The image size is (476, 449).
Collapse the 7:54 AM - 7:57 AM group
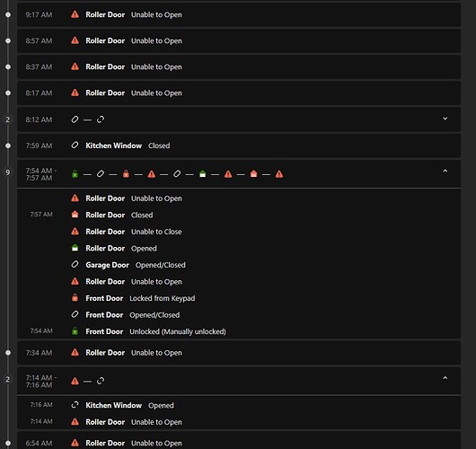click(445, 171)
